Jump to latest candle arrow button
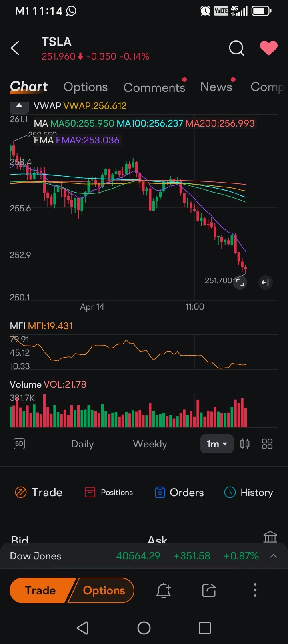The image size is (288, 644). tap(265, 282)
